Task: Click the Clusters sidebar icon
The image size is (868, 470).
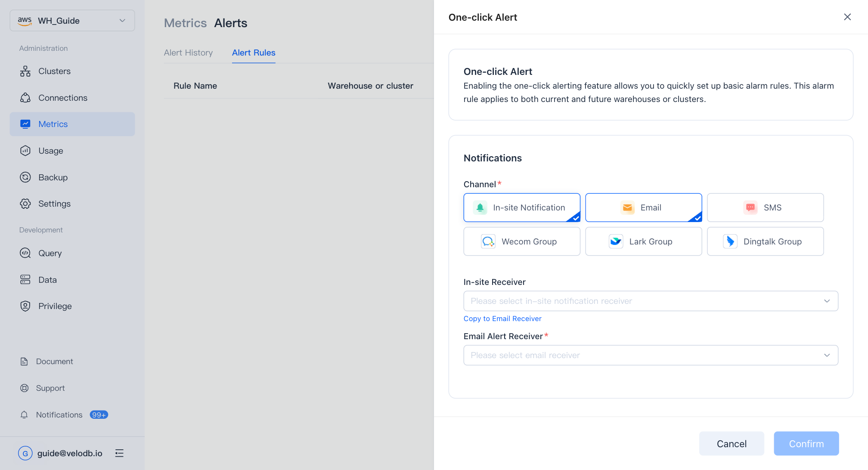Action: tap(25, 71)
